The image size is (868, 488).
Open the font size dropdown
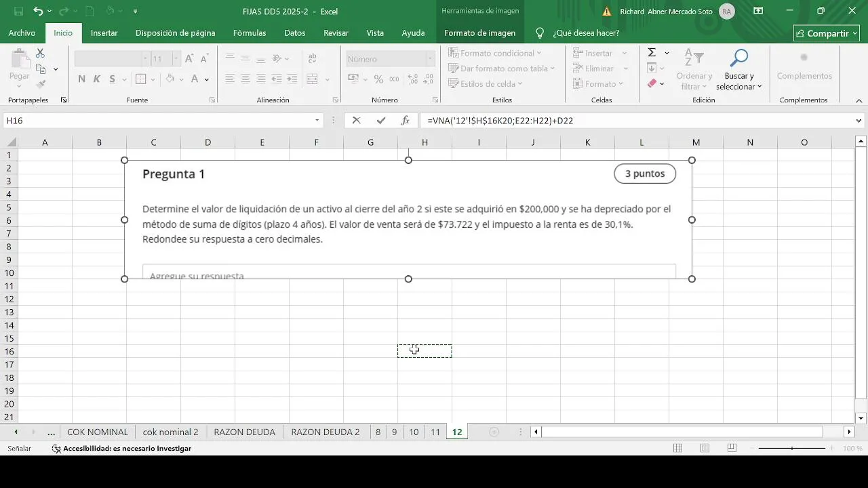pyautogui.click(x=176, y=59)
